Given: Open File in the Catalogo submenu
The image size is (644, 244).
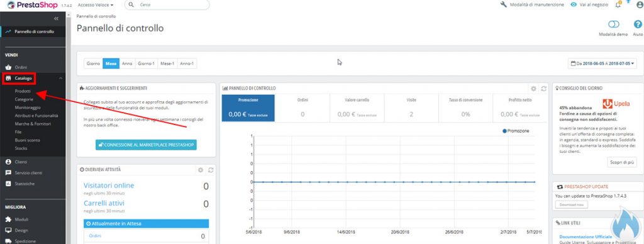Looking at the screenshot, I should 18,132.
